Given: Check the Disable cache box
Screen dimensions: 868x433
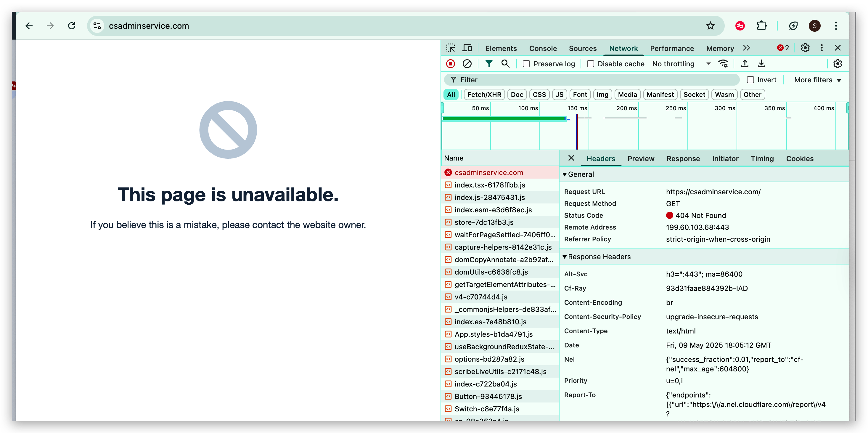Looking at the screenshot, I should point(590,63).
